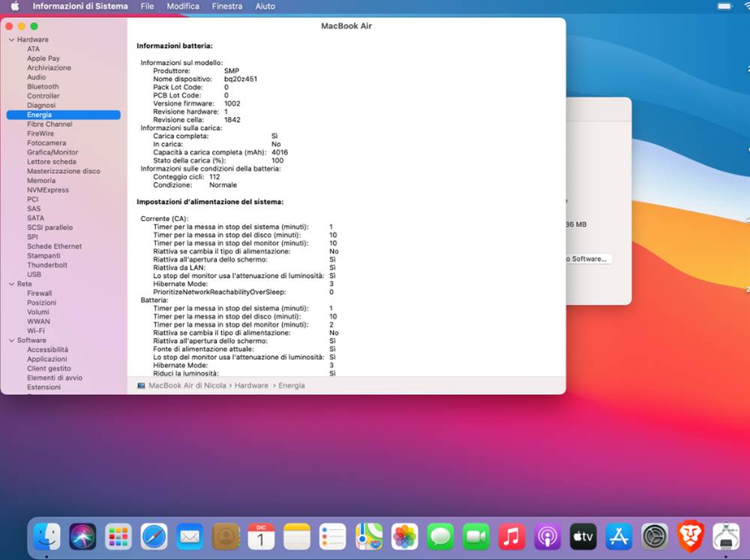Open Apple TV app in Dock

coord(583,536)
